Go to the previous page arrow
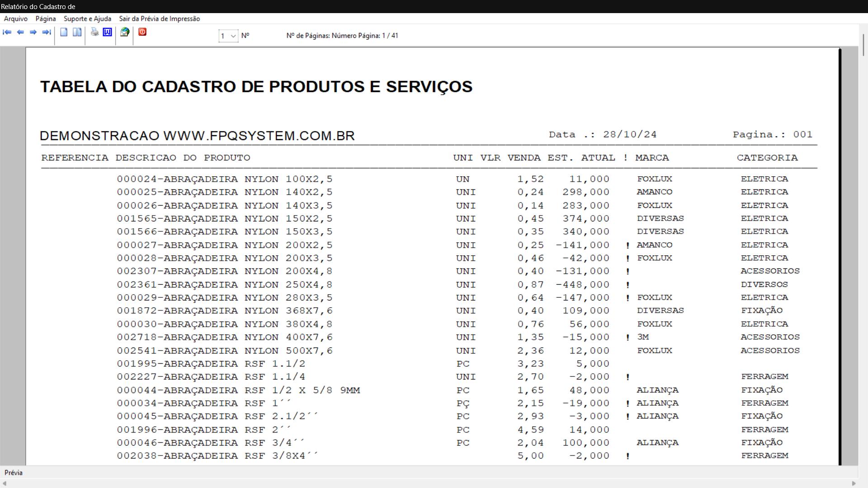The width and height of the screenshot is (868, 488). 20,32
